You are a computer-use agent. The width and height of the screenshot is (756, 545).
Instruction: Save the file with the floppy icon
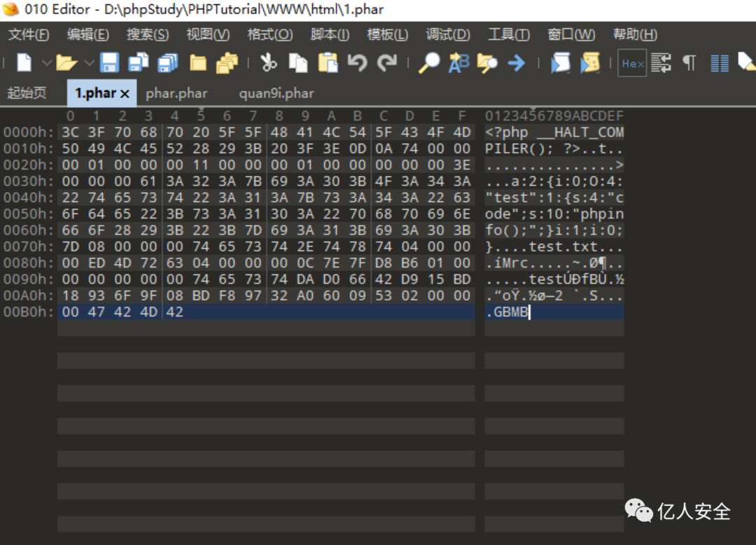(109, 63)
